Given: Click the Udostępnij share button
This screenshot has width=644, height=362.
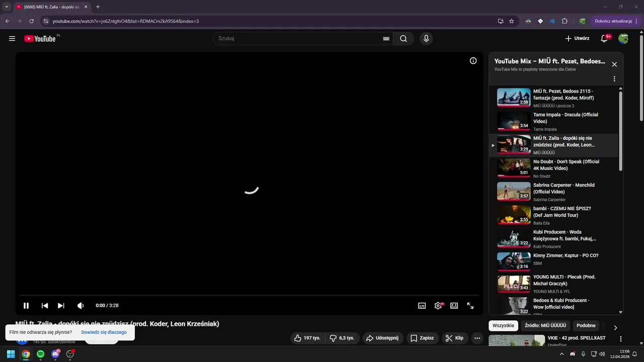Looking at the screenshot, I should point(382,338).
